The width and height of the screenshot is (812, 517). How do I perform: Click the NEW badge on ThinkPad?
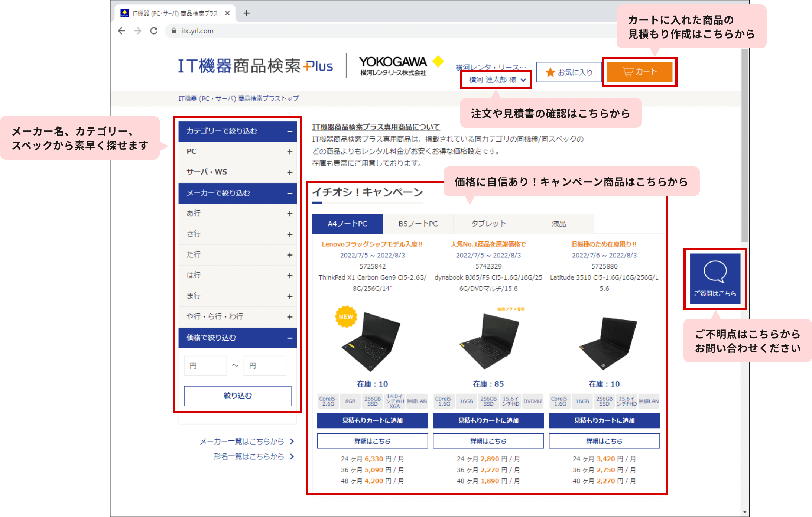click(x=346, y=317)
